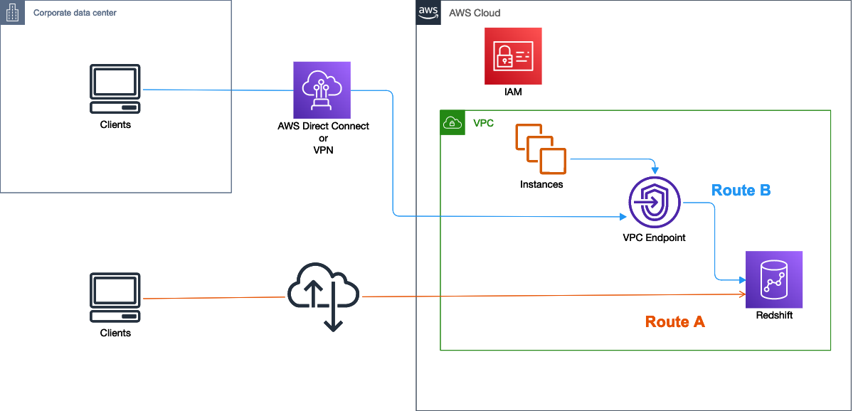This screenshot has width=868, height=411.
Task: Click the Route B label
Action: click(741, 190)
